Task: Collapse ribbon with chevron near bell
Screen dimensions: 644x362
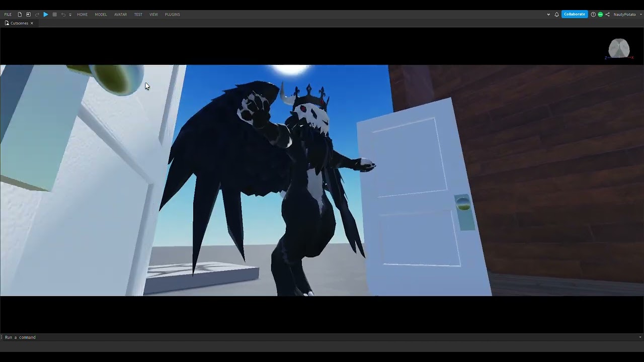Action: point(548,15)
